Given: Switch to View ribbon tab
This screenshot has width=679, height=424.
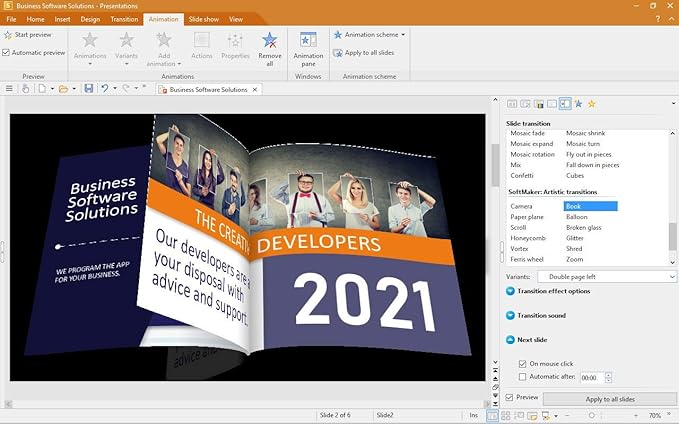Looking at the screenshot, I should click(x=236, y=19).
